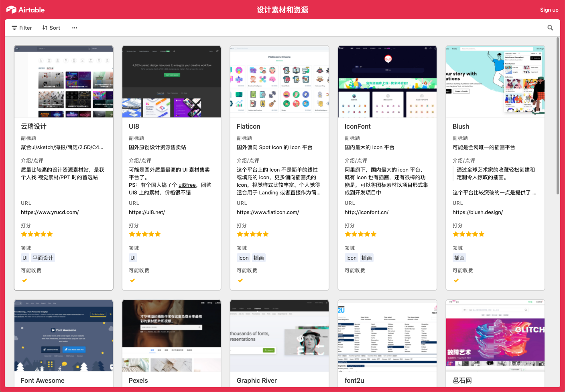The width and height of the screenshot is (565, 392).
Task: Open the https://blush.design/ URL
Action: tap(478, 212)
